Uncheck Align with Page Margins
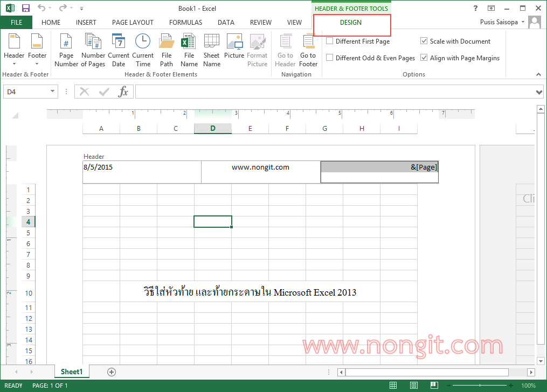547x392 pixels. [424, 58]
